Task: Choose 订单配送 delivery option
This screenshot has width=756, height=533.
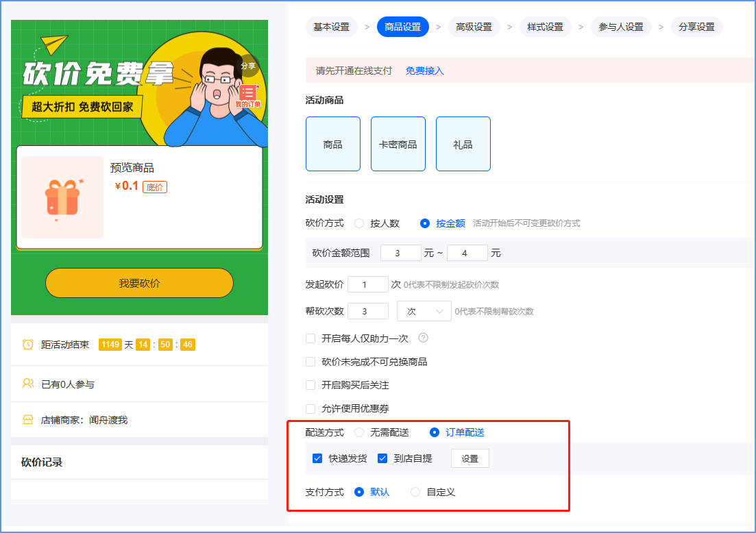Action: (435, 432)
